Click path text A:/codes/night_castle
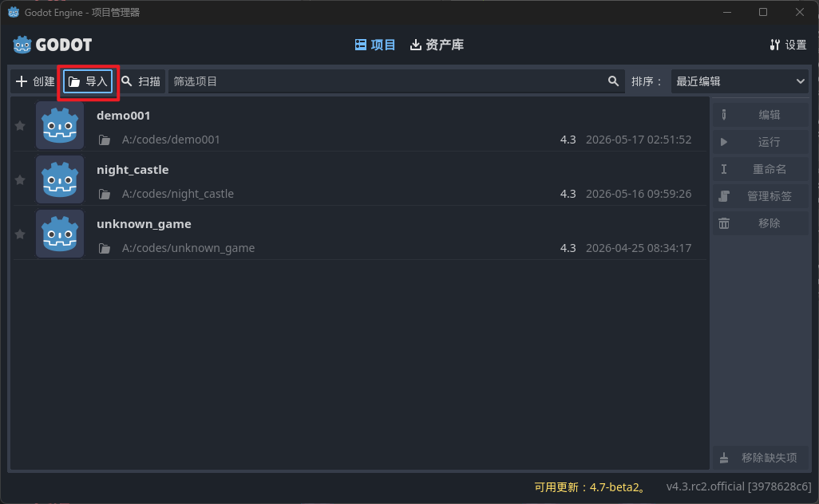Image resolution: width=819 pixels, height=504 pixels. [x=177, y=194]
